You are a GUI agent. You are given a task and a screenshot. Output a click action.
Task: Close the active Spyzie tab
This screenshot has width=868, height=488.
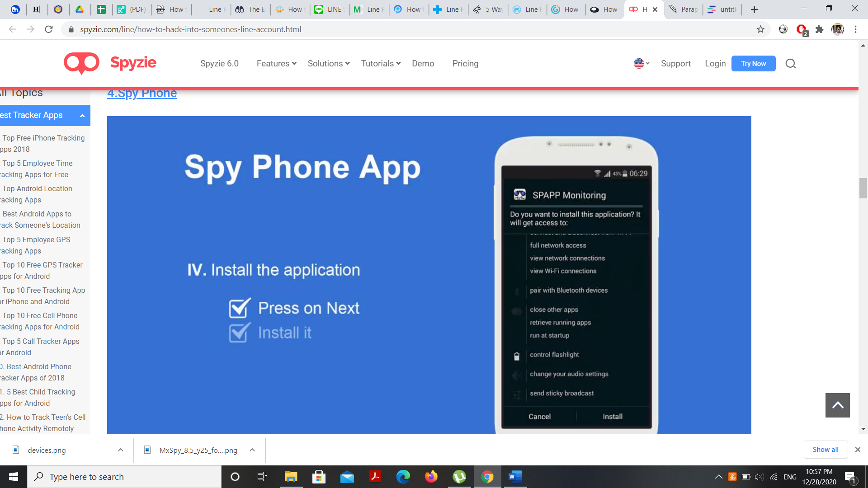click(655, 9)
